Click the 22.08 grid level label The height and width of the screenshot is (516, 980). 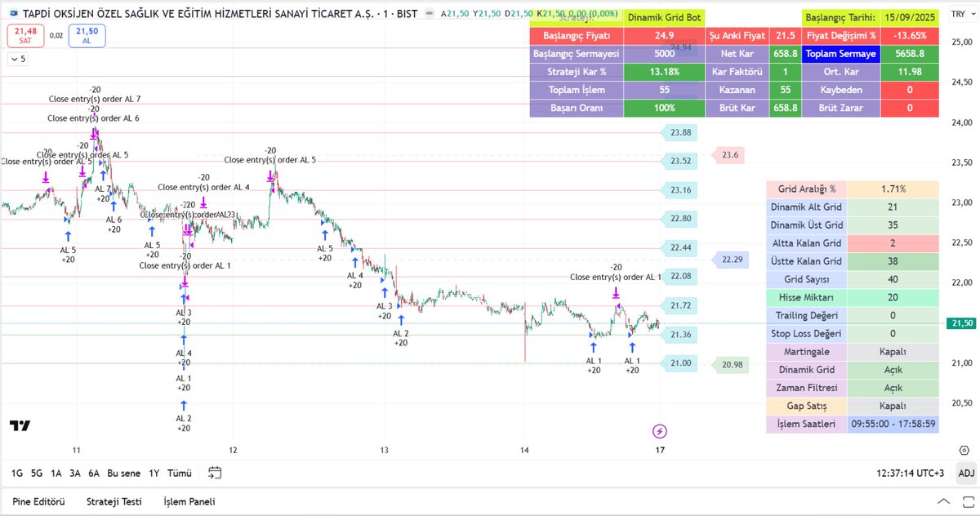click(x=681, y=276)
